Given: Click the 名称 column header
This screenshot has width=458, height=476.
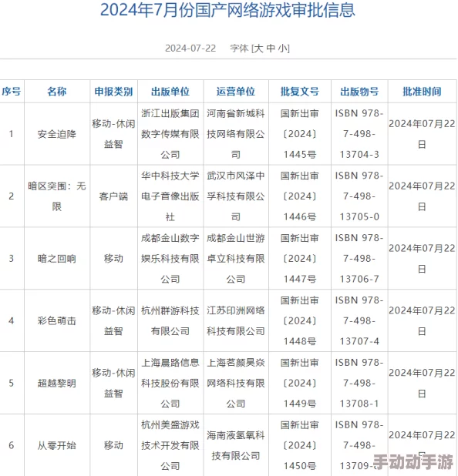Looking at the screenshot, I should (57, 92).
